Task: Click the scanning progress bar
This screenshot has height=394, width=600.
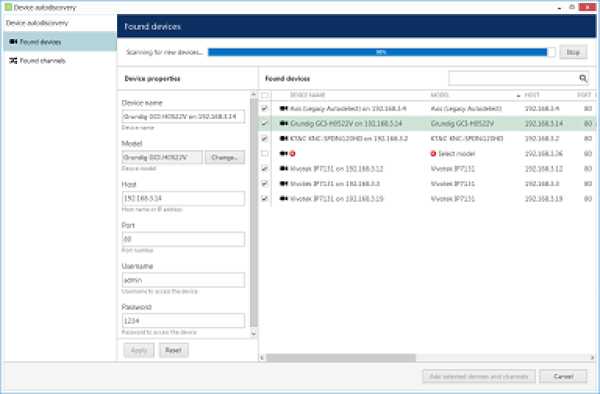Action: tap(381, 52)
